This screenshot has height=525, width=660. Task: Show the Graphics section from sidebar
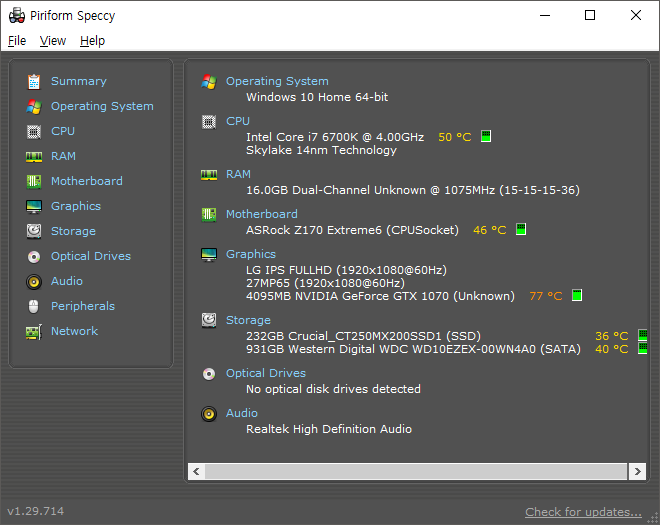click(76, 206)
